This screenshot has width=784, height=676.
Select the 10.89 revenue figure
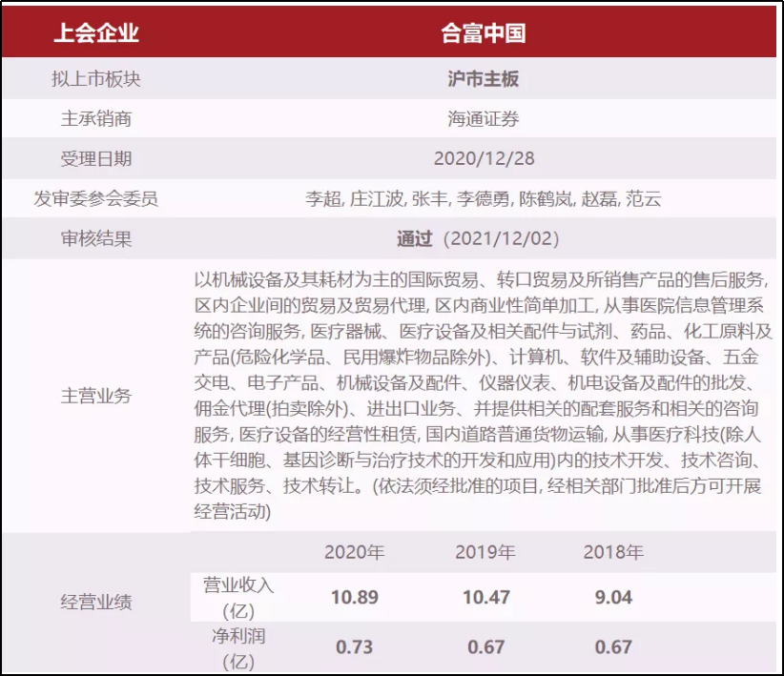(x=355, y=598)
